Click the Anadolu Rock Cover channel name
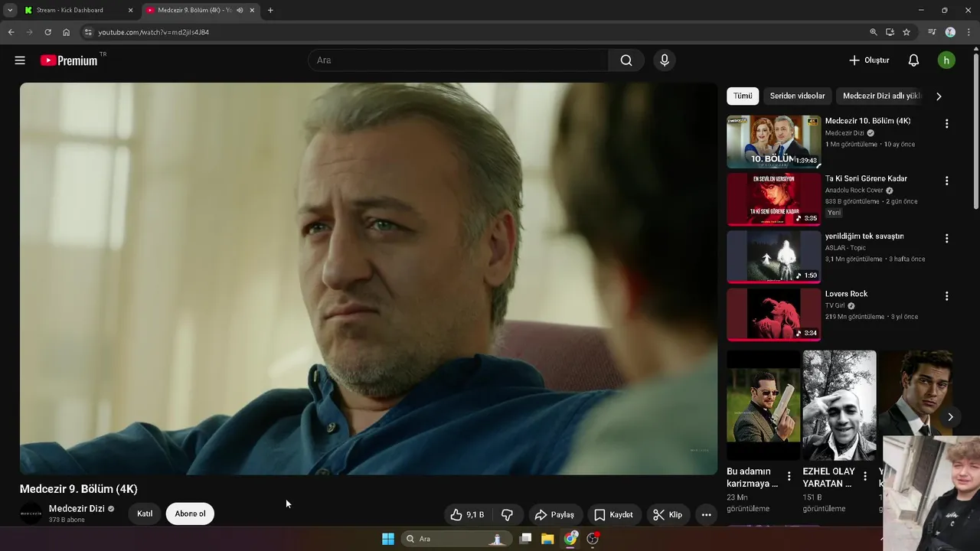The height and width of the screenshot is (551, 980). pyautogui.click(x=854, y=191)
